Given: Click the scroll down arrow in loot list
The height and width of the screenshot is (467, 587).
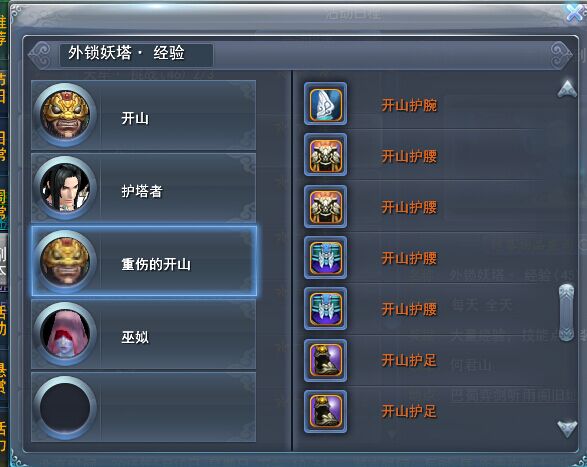Looking at the screenshot, I should pos(567,428).
